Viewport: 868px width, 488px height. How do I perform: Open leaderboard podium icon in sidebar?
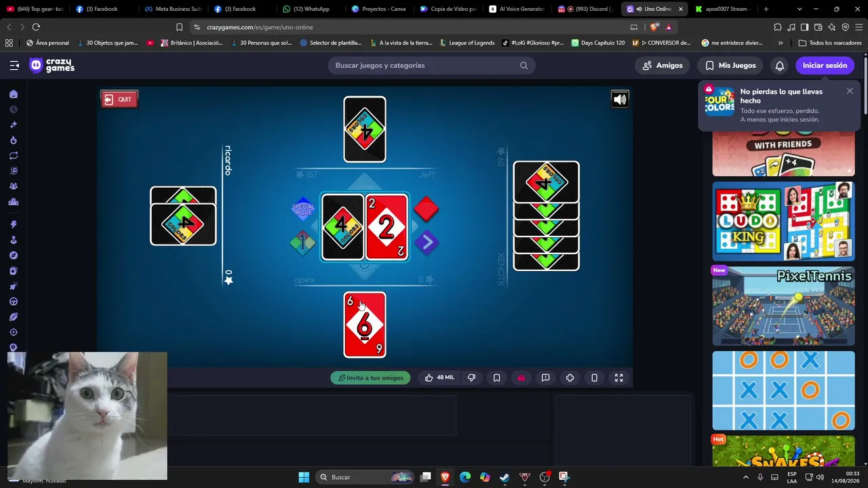point(14,202)
